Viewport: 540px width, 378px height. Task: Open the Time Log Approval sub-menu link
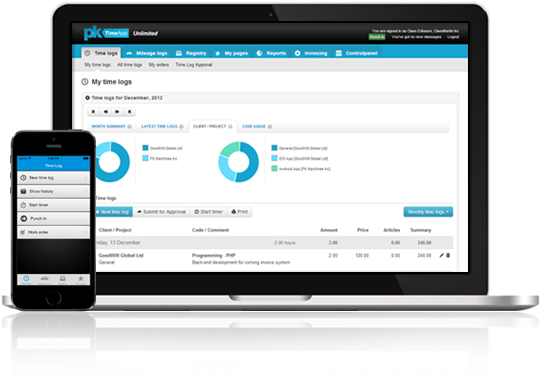194,65
